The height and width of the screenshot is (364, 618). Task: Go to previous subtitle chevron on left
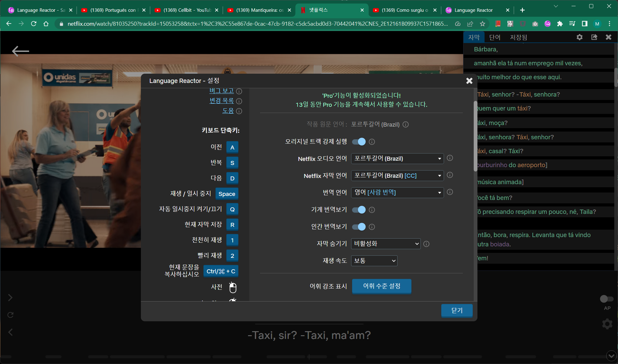point(10,332)
